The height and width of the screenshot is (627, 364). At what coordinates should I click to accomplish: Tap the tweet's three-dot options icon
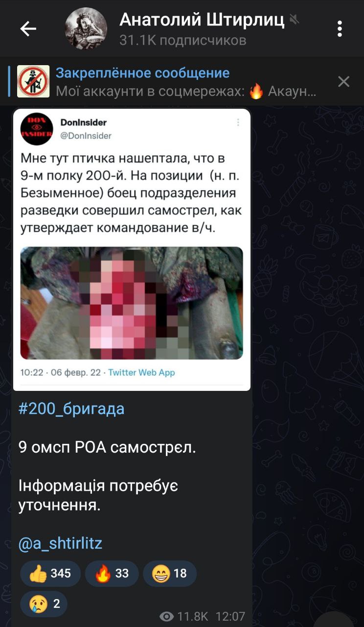tap(238, 122)
